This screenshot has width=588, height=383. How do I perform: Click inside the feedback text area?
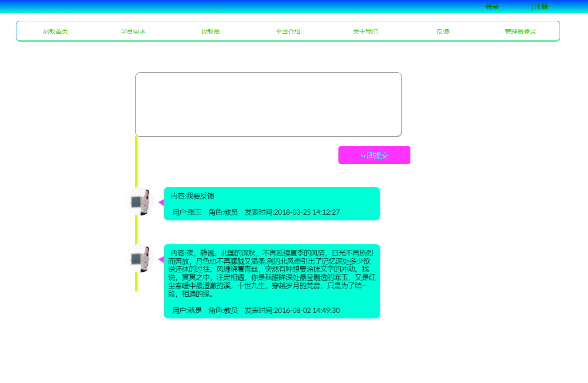268,104
